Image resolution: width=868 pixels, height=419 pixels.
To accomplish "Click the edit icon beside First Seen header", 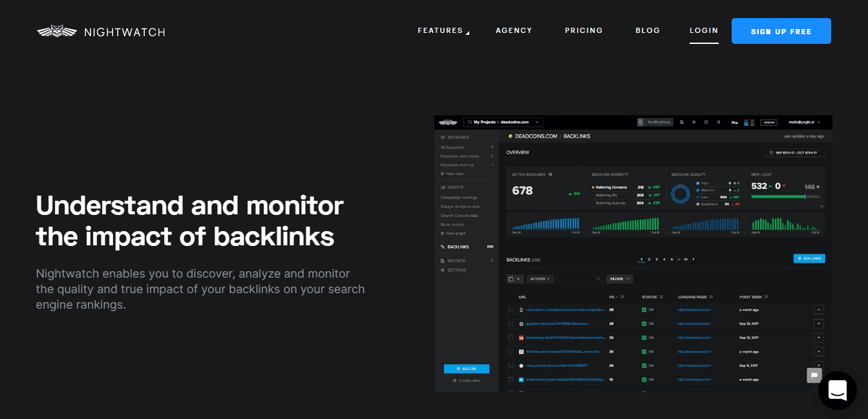I will coord(766,297).
